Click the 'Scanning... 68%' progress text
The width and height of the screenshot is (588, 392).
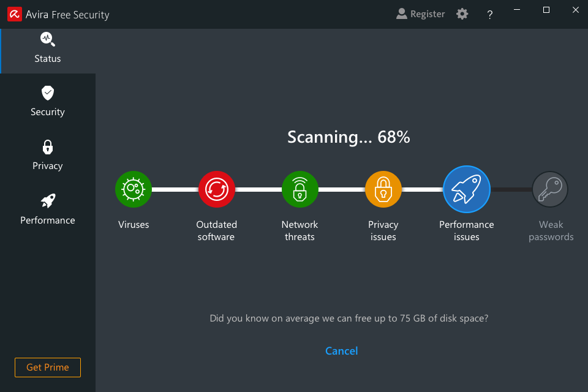point(349,137)
